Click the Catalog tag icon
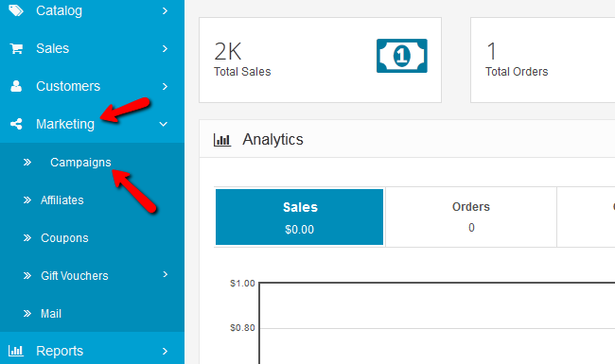The image size is (615, 364). [x=16, y=10]
